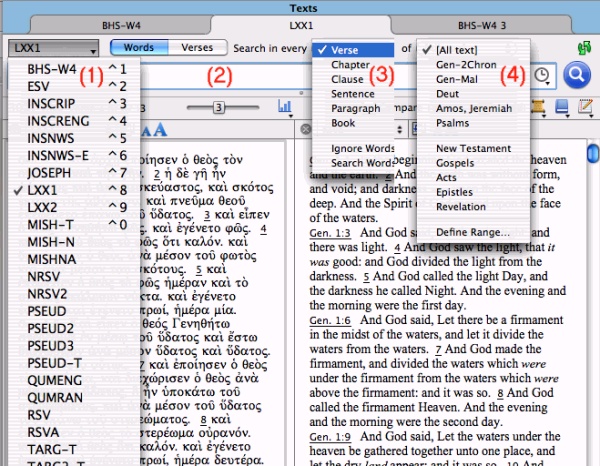Switch to the BHS-W4 3 tab
This screenshot has width=600, height=466.
coord(482,26)
